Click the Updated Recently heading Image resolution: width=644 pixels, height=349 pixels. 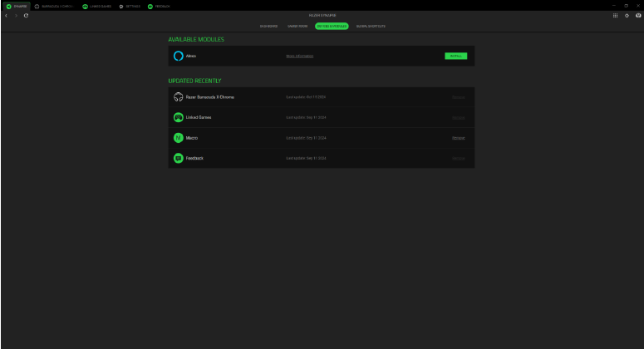pos(194,81)
